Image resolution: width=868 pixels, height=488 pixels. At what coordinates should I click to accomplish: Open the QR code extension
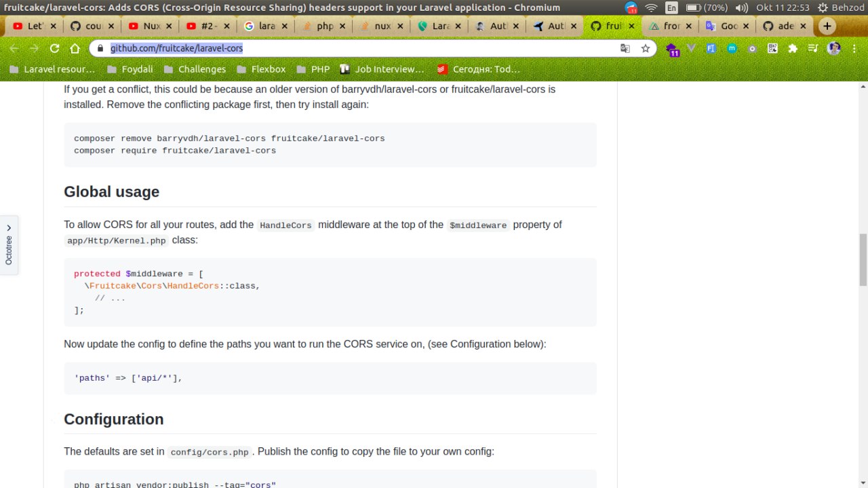pos(772,49)
